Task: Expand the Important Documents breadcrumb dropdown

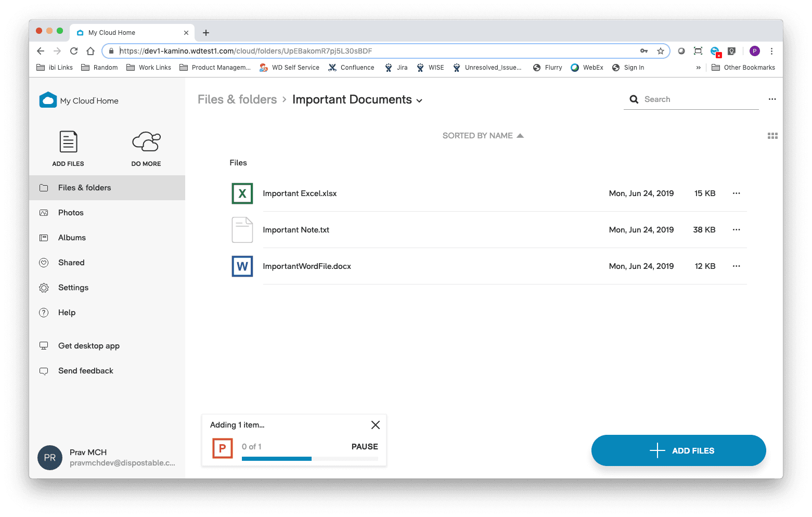Action: (419, 100)
